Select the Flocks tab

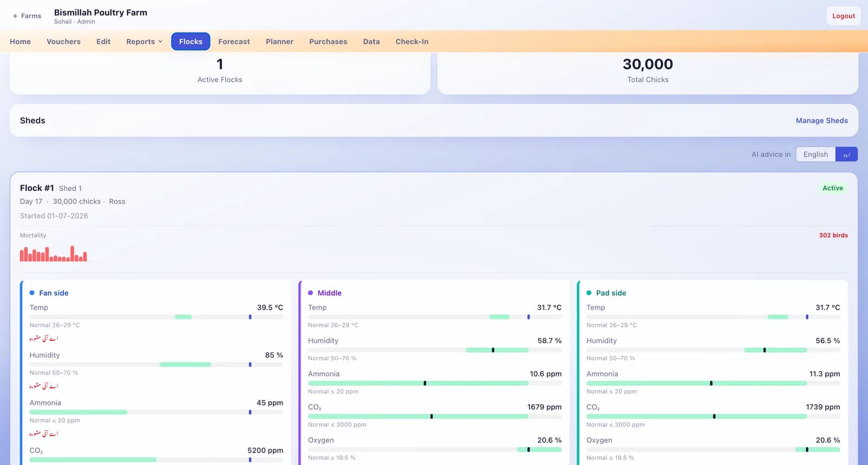[x=190, y=41]
